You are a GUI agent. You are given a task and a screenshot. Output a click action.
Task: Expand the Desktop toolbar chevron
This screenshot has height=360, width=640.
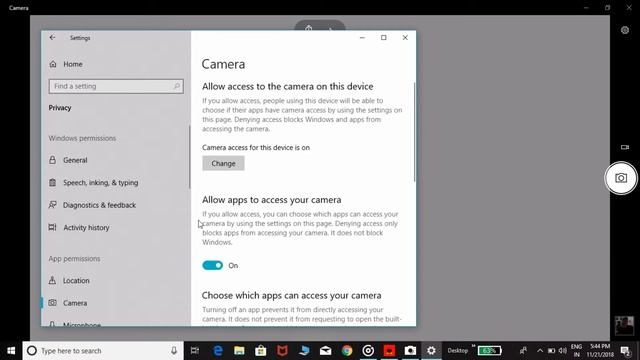[473, 346]
